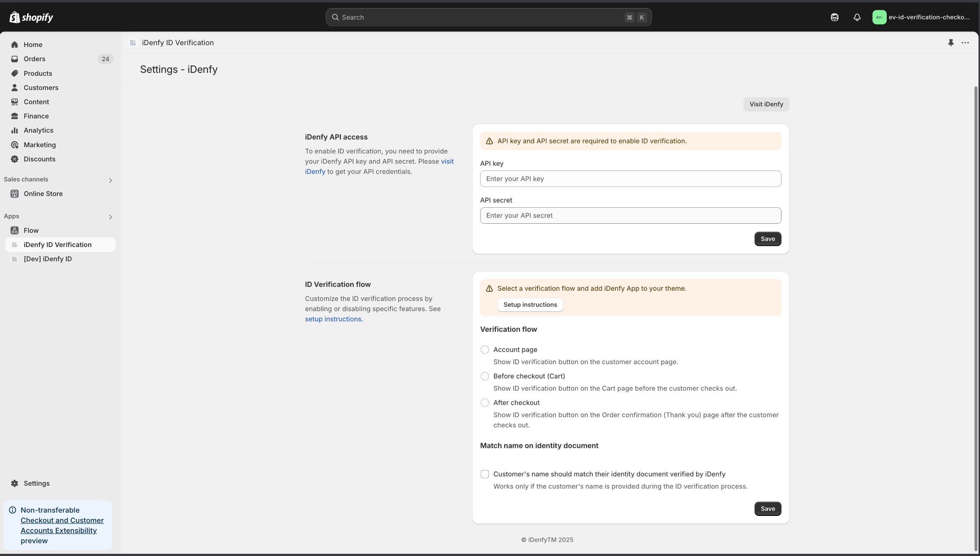
Task: Click the Flow app icon
Action: (x=15, y=230)
